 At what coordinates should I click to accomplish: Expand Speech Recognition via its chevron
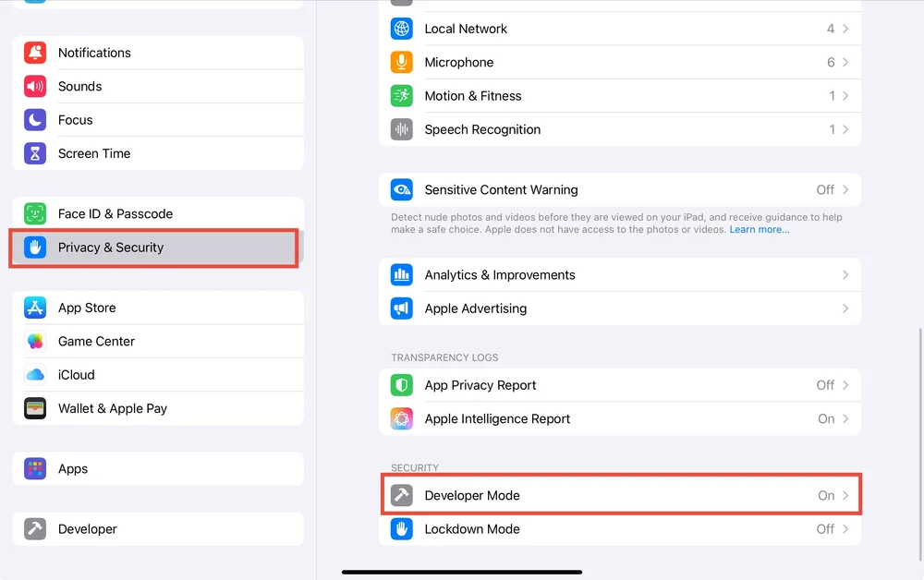pyautogui.click(x=845, y=129)
